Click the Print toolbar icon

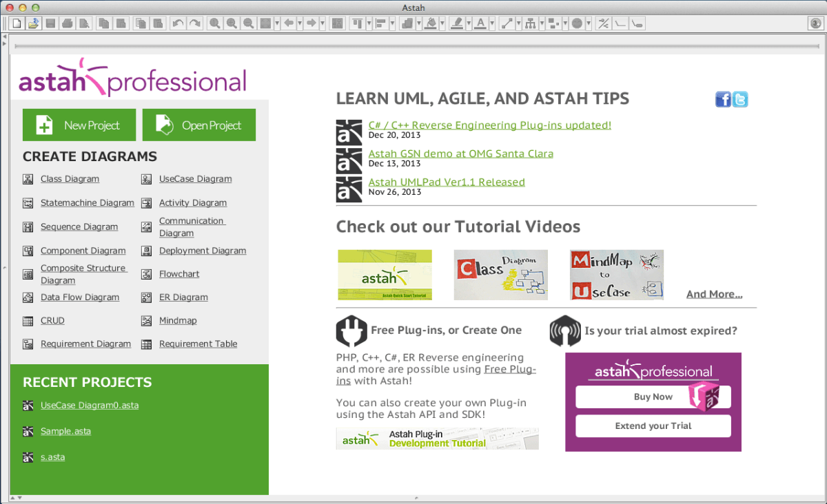coord(68,23)
